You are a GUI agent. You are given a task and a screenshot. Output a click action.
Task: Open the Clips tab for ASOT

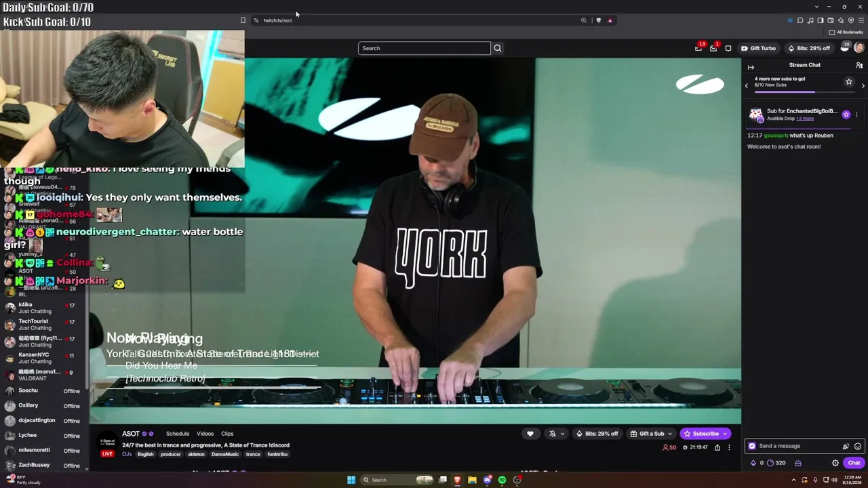point(227,434)
